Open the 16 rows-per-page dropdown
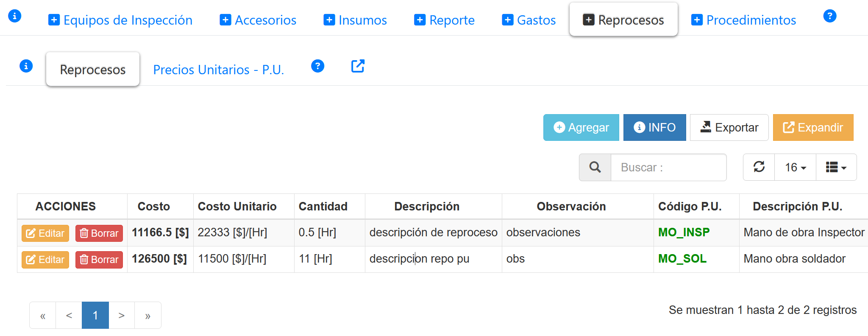The height and width of the screenshot is (336, 868). tap(795, 168)
